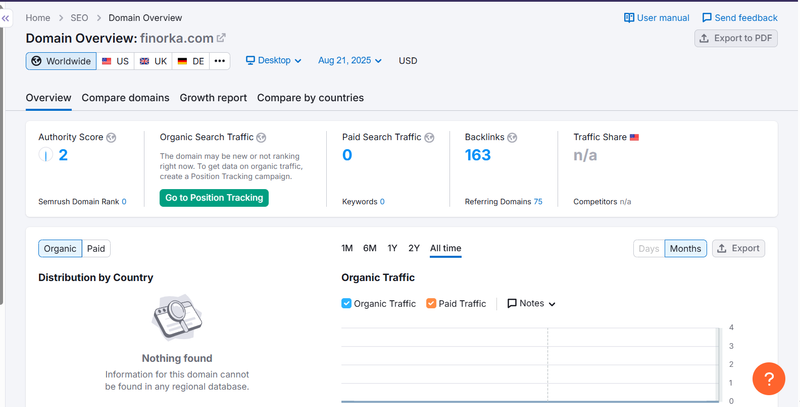Click the Distribution by Country heading

pos(96,277)
